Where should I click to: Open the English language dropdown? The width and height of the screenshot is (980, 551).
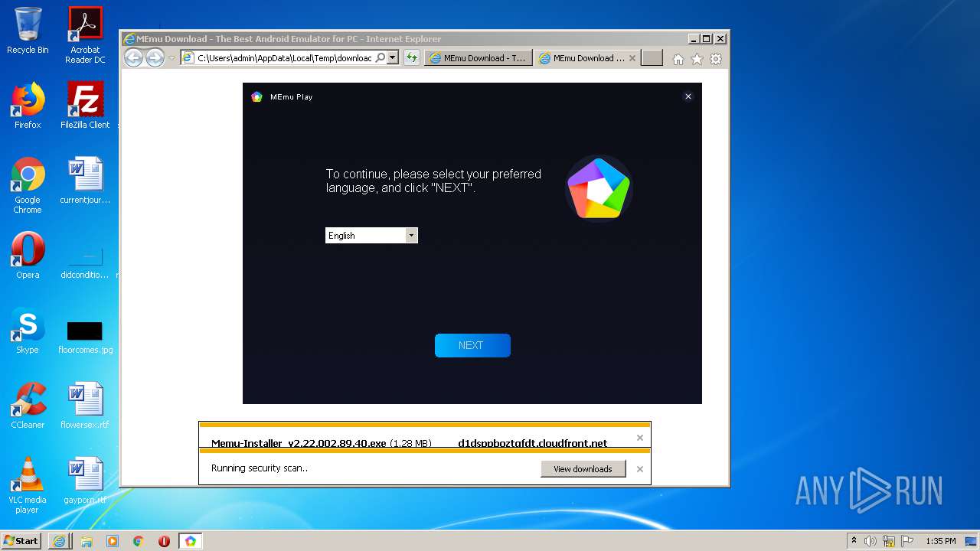[x=371, y=236]
